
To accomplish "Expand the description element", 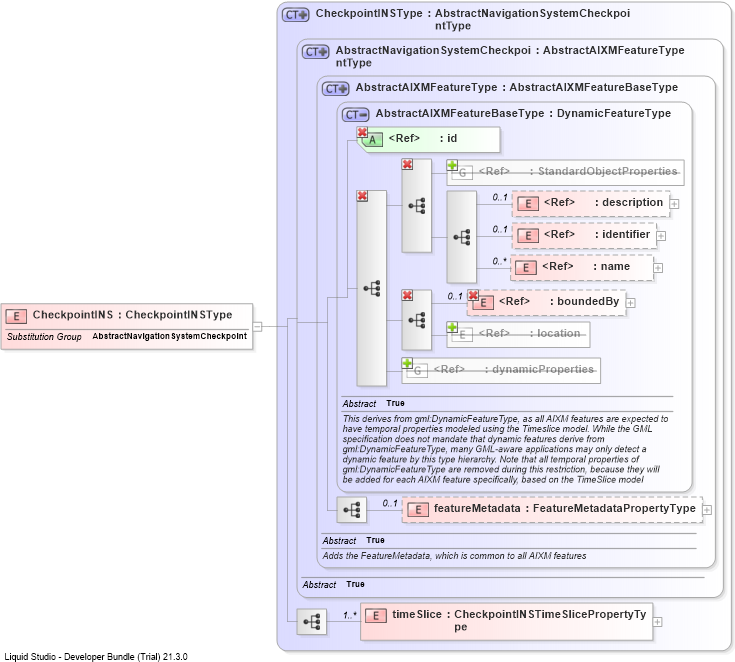I will (675, 204).
